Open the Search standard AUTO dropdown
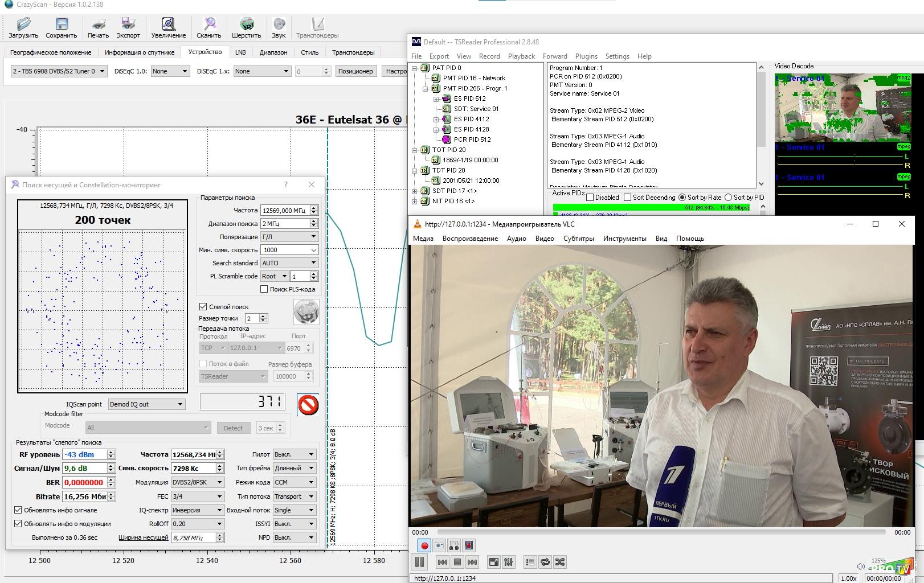This screenshot has height=583, width=924. (x=289, y=263)
